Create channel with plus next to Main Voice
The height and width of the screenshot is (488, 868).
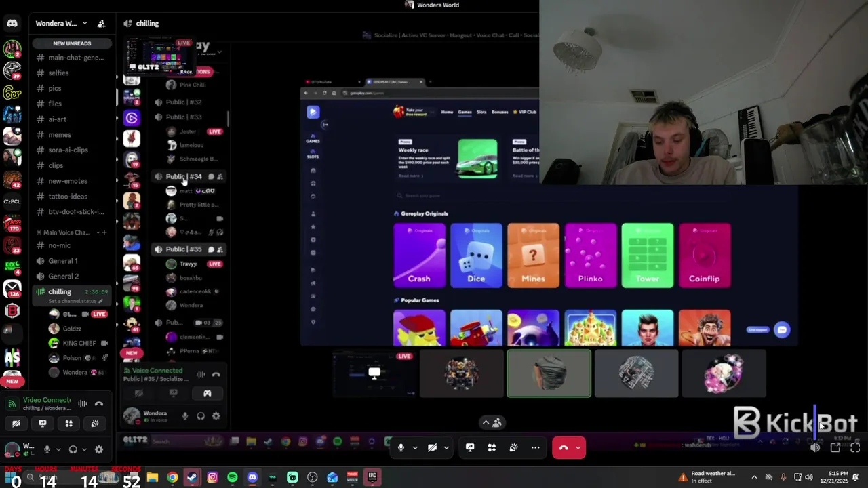tap(104, 232)
